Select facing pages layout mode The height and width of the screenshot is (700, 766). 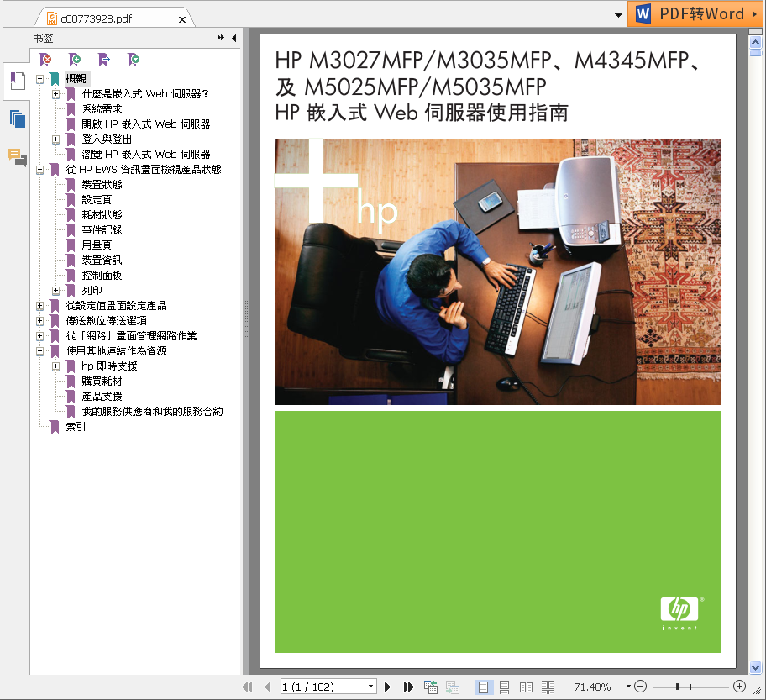[x=526, y=687]
